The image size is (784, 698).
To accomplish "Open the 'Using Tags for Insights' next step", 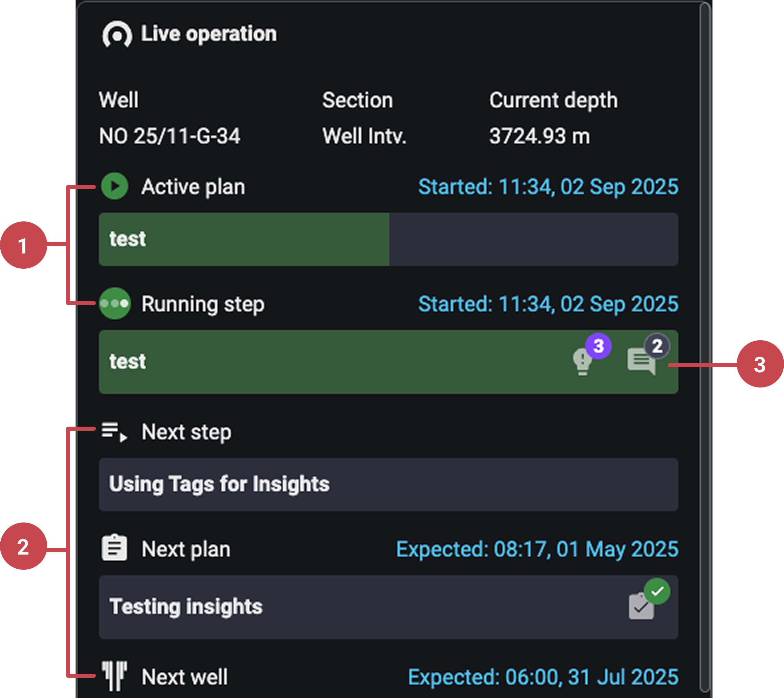I will coord(388,484).
